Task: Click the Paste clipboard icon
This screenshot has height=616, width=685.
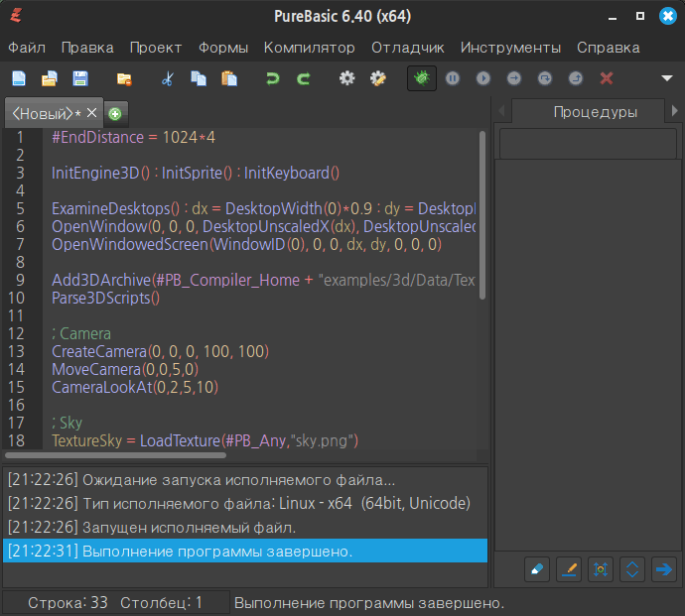Action: click(x=229, y=78)
